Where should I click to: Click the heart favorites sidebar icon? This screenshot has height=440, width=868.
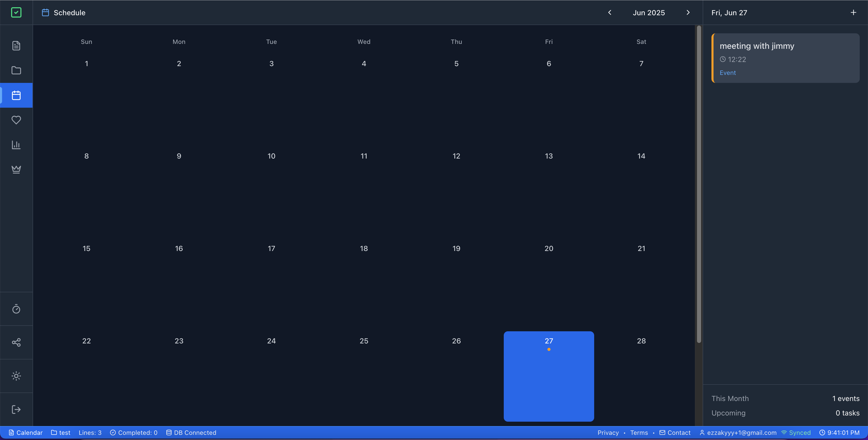(16, 120)
